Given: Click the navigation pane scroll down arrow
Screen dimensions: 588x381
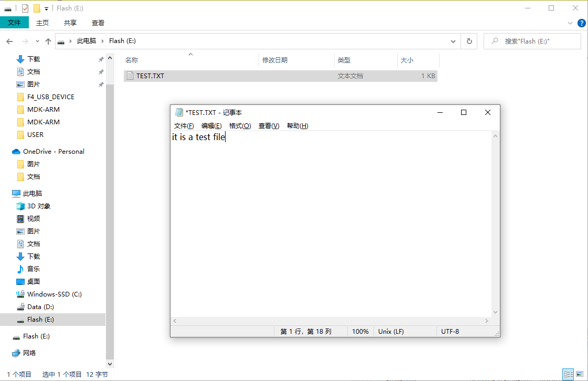Looking at the screenshot, I should (x=110, y=364).
